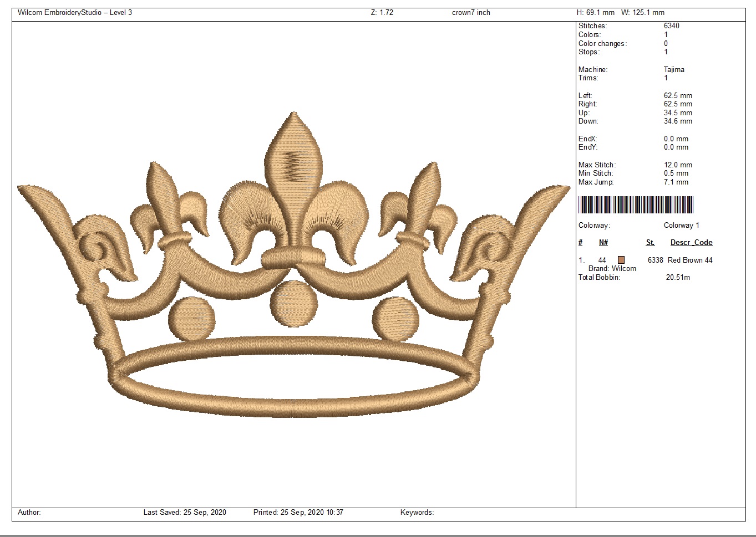
Task: Click the 'crown7 inch' design name
Action: pos(471,13)
